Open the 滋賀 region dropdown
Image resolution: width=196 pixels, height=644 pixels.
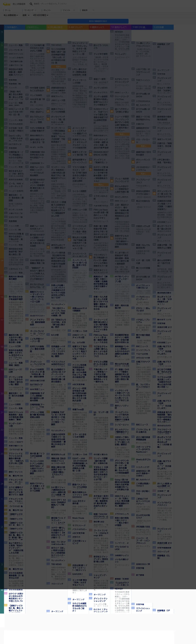coord(26,15)
